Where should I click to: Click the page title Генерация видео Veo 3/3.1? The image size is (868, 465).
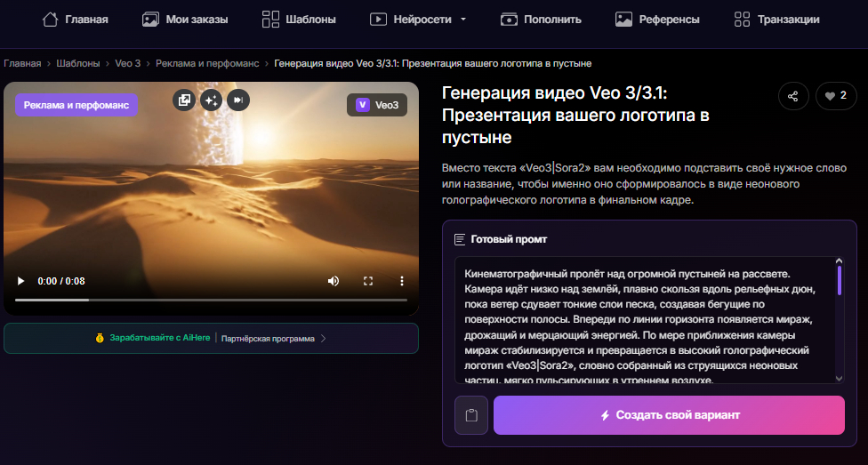click(575, 116)
